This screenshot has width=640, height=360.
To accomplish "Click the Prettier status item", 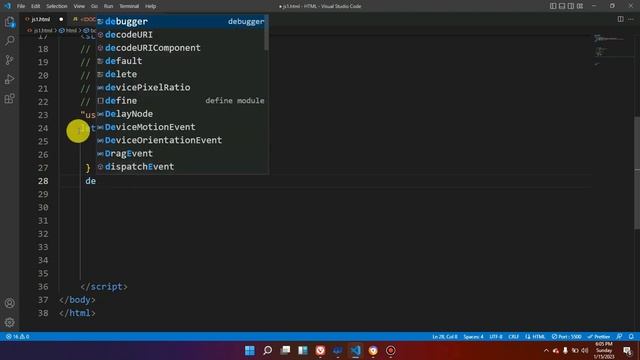I will [598, 337].
